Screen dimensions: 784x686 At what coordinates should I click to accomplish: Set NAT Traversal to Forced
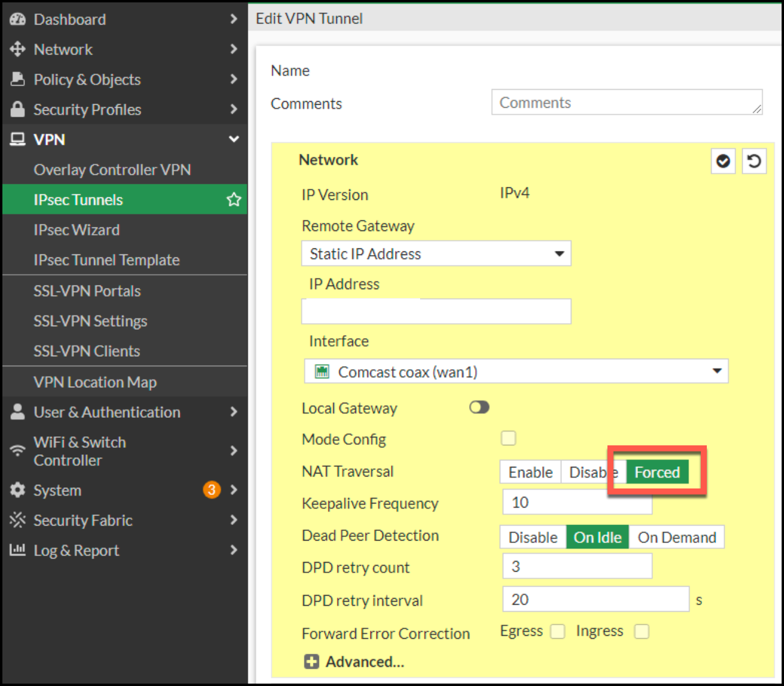(x=657, y=472)
